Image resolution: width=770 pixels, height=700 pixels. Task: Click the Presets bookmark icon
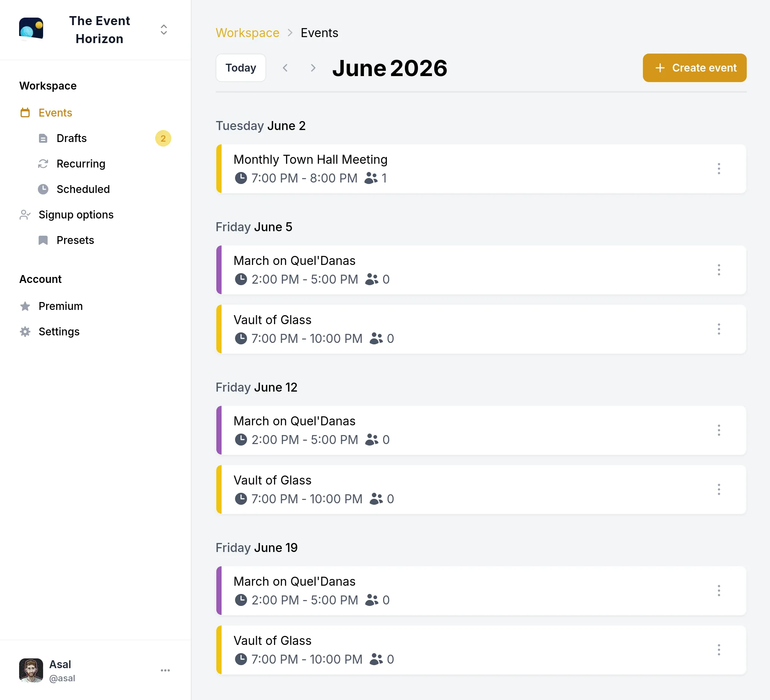coord(43,240)
